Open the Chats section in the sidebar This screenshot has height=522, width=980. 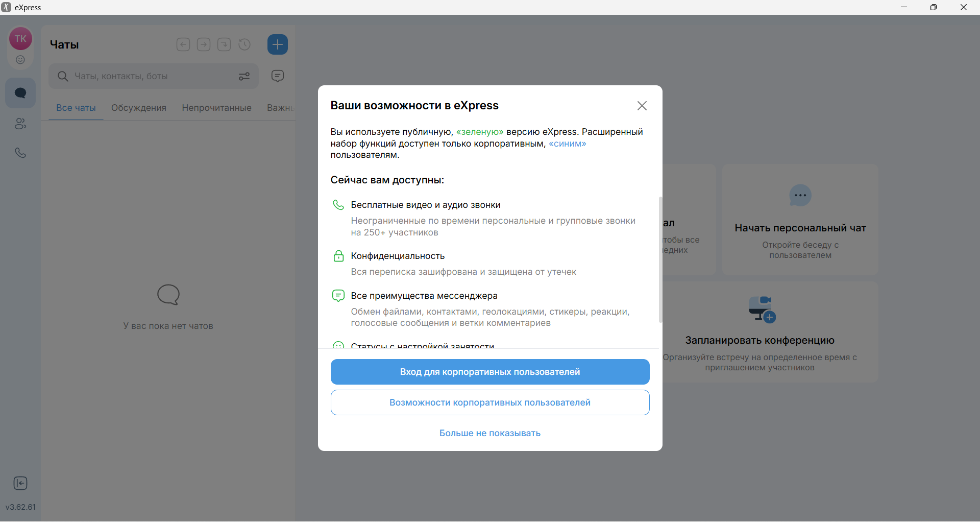click(x=20, y=93)
